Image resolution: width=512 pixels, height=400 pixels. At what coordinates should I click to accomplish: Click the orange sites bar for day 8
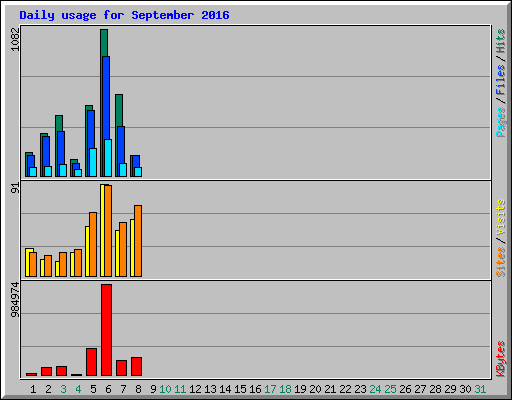tap(138, 241)
